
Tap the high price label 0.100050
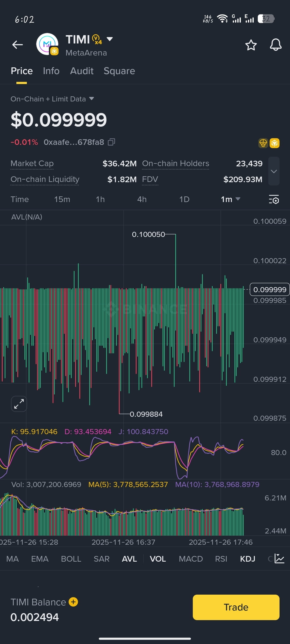coord(148,235)
